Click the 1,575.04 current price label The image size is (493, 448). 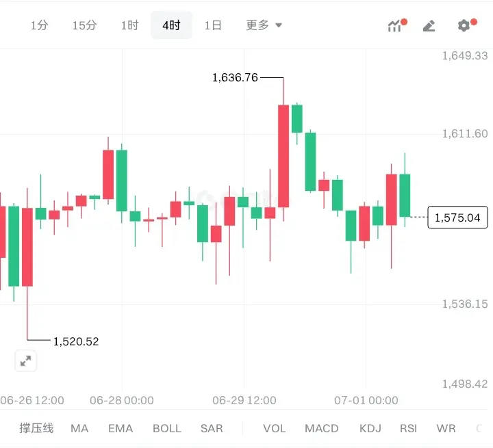(457, 218)
